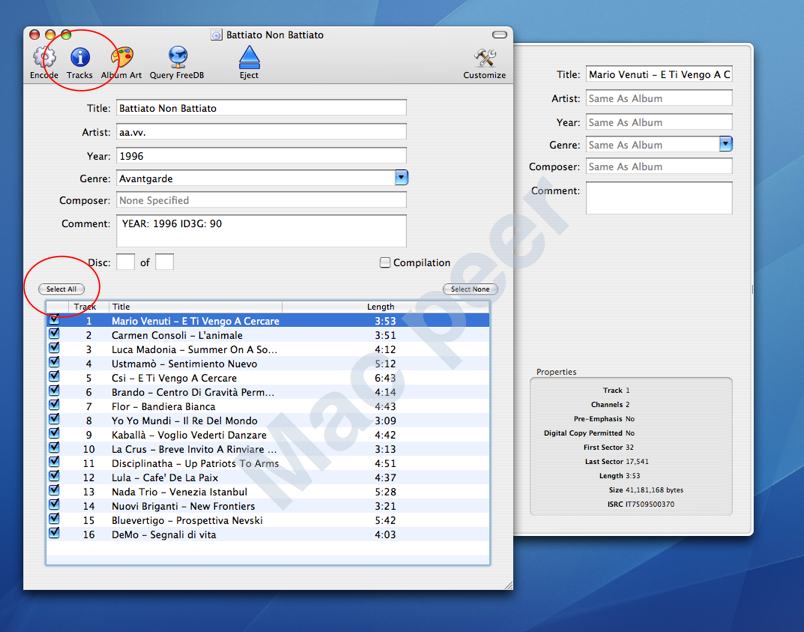Viewport: 804px width, 632px height.
Task: Click the Encode gear icon
Action: [x=44, y=57]
